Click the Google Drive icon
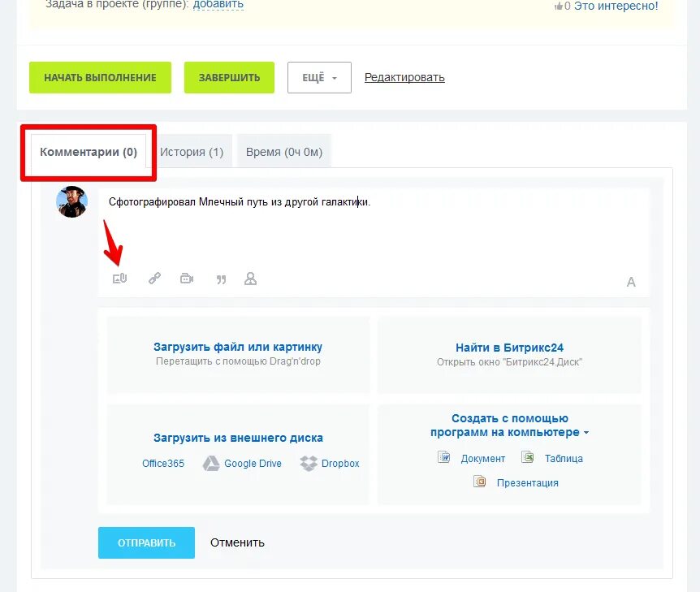 click(211, 464)
